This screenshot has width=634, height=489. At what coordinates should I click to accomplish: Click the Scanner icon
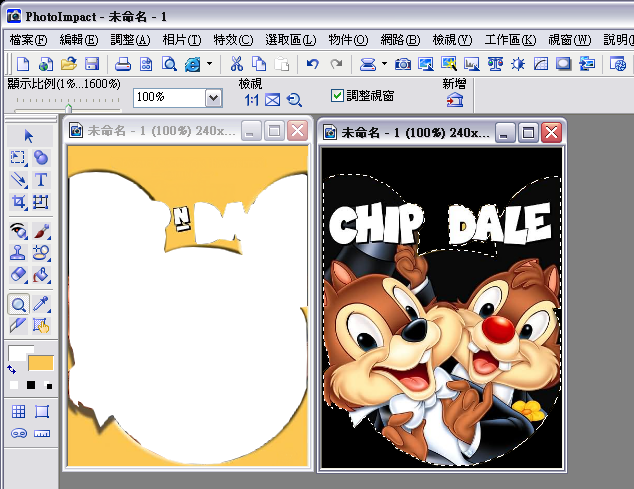pos(368,64)
